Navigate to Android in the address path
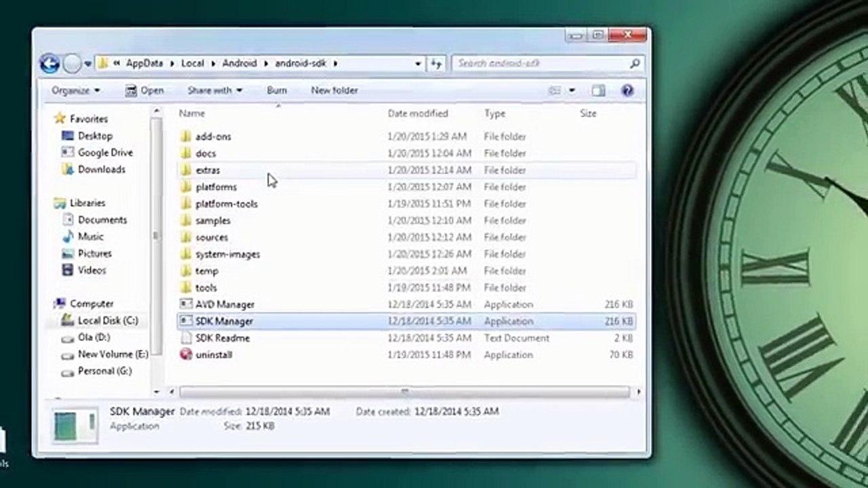 239,63
